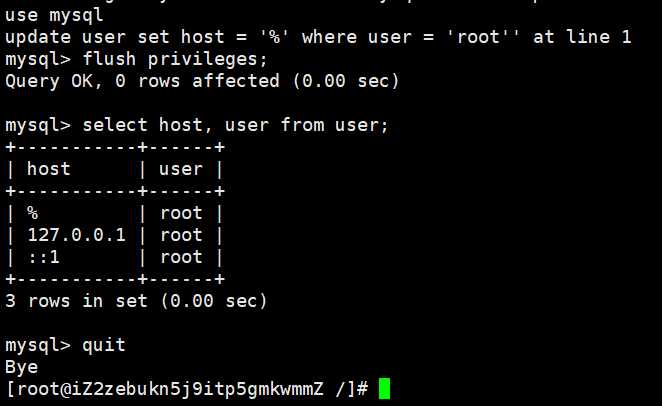This screenshot has height=406, width=662.
Task: Click the 'quit' command text
Action: coord(104,345)
